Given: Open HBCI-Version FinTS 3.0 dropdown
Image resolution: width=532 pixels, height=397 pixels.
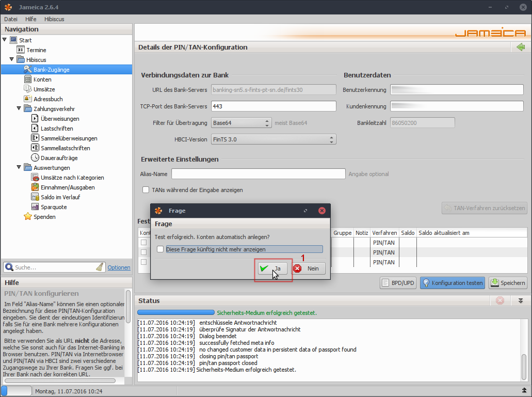Looking at the screenshot, I should (273, 139).
